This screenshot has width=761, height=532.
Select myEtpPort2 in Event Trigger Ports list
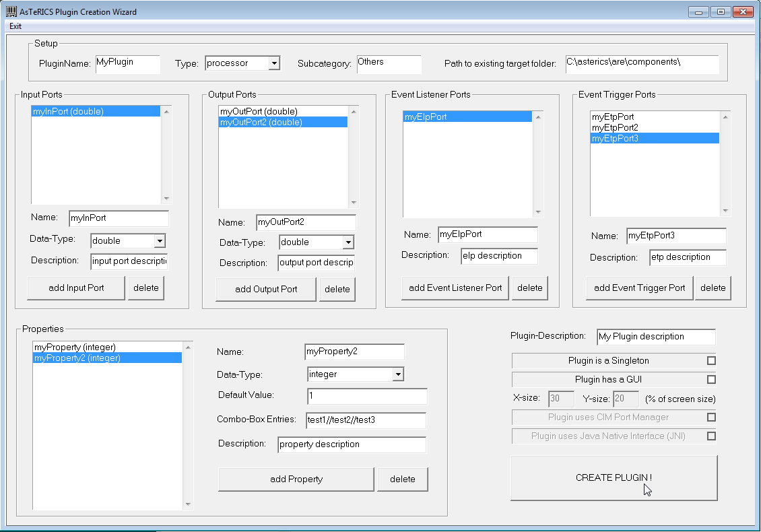pos(615,127)
